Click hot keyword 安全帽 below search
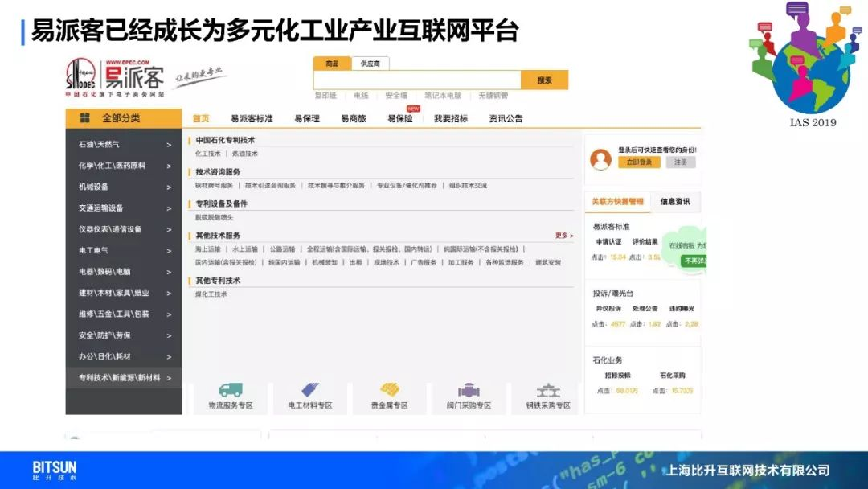Screen dimensions: 868x489 click(x=396, y=96)
